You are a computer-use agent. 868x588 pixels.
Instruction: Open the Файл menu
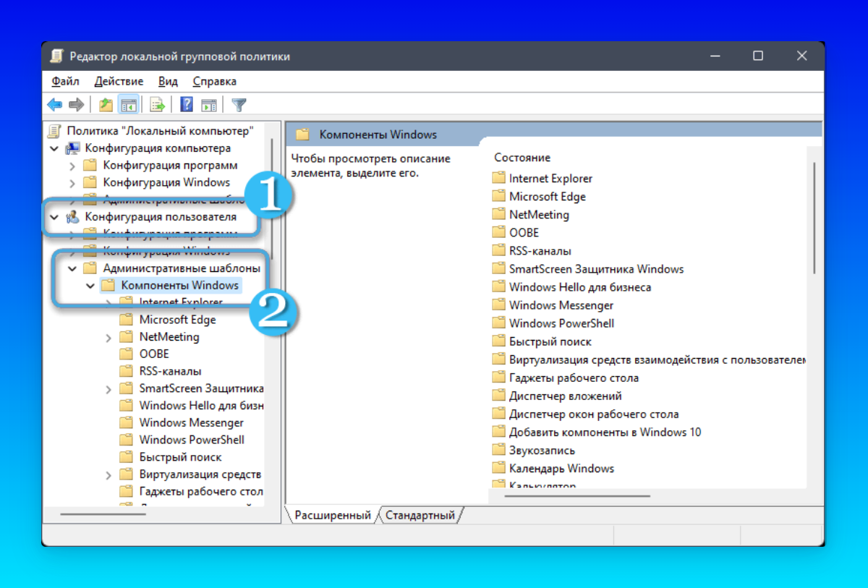(65, 81)
